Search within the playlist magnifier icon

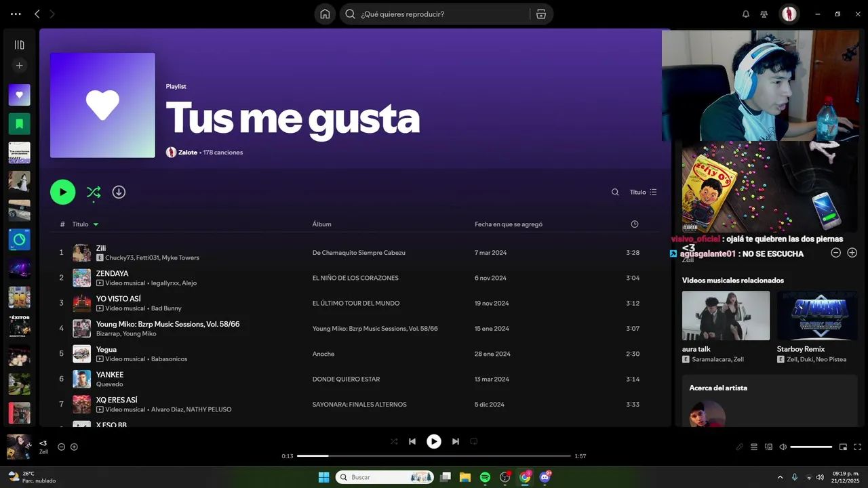coord(615,192)
